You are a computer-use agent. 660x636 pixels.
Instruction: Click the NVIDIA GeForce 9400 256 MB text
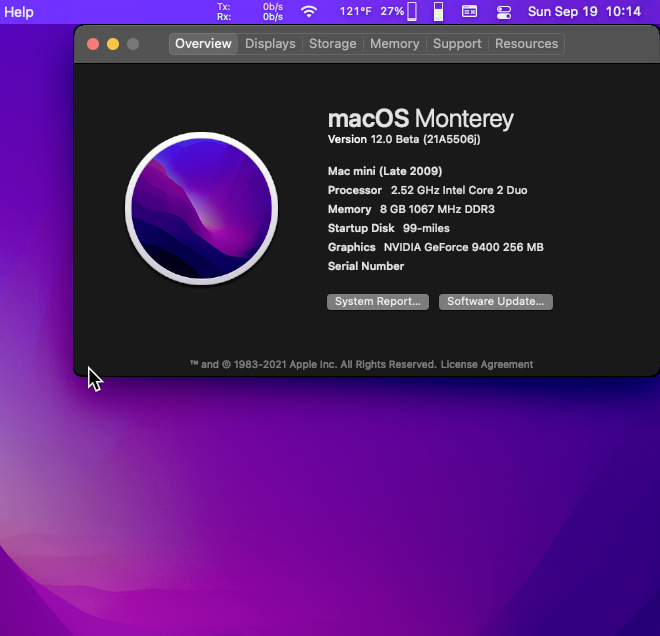click(x=463, y=247)
